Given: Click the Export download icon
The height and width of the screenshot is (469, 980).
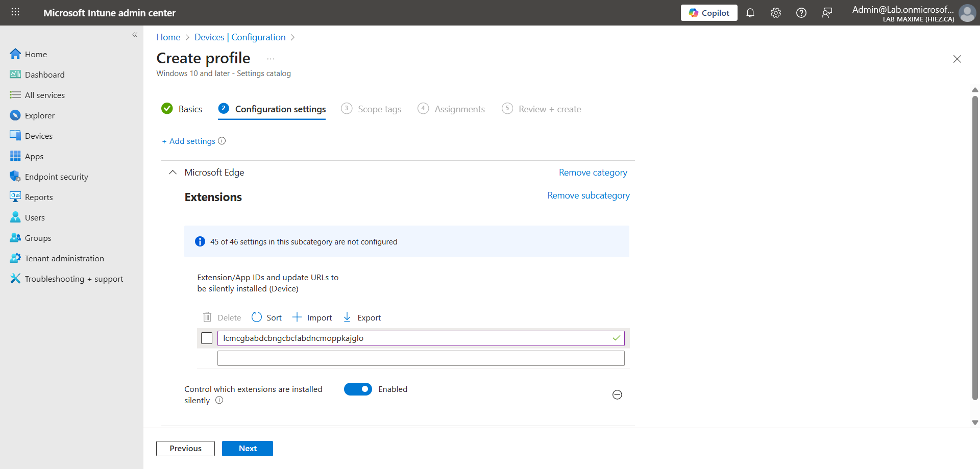Looking at the screenshot, I should coord(347,317).
